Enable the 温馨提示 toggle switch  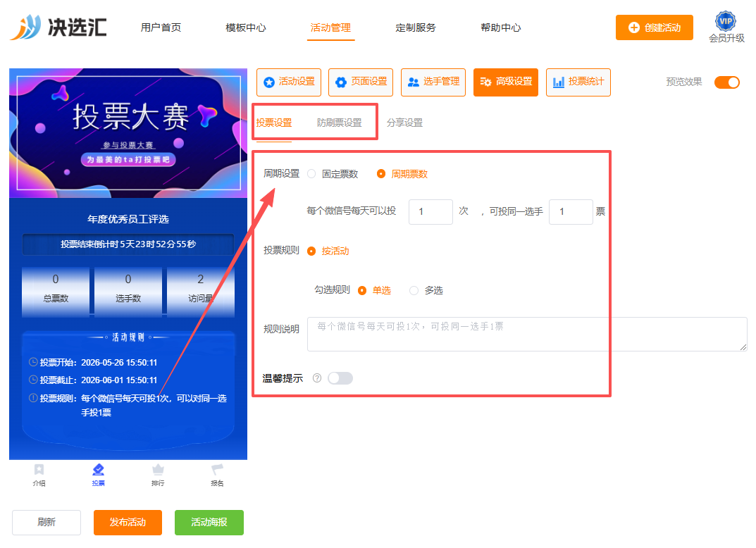(340, 378)
